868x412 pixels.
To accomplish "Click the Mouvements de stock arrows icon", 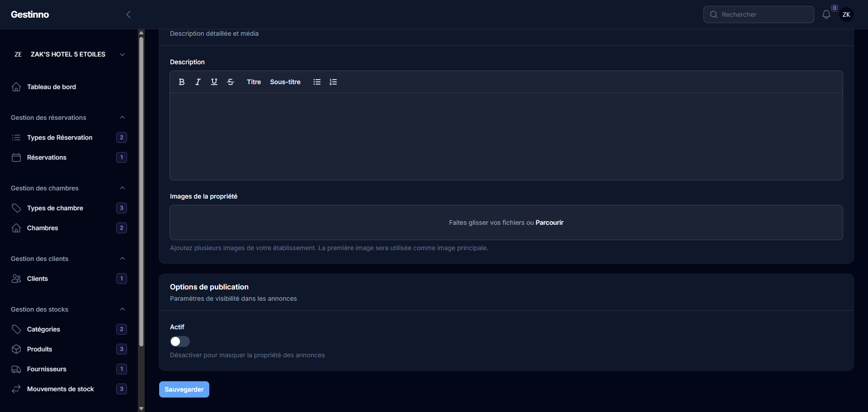I will (x=16, y=389).
